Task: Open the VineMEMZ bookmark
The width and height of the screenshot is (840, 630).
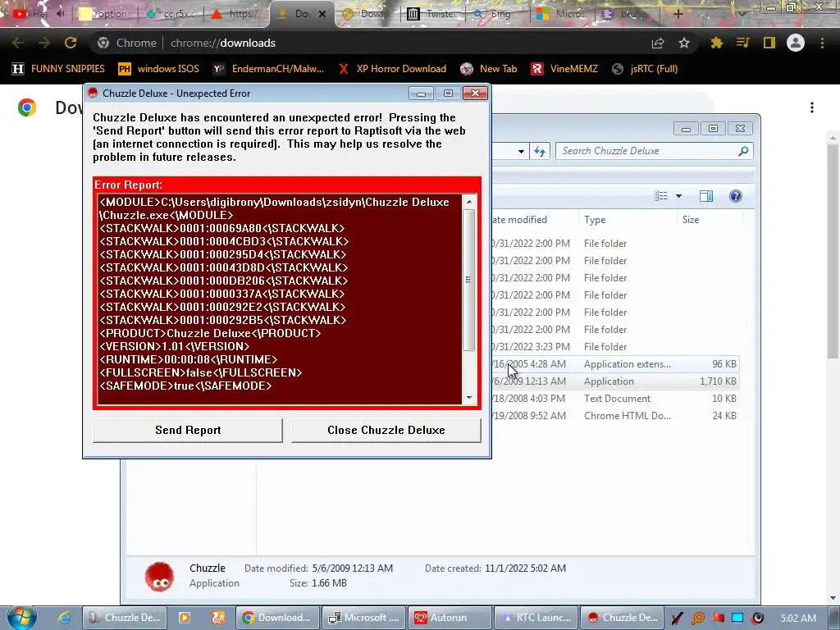Action: [x=564, y=69]
